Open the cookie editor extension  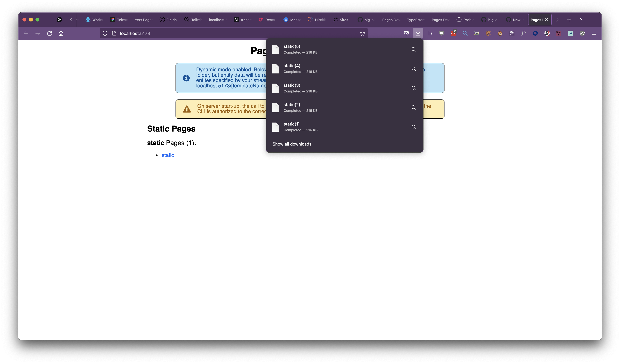[x=489, y=33]
